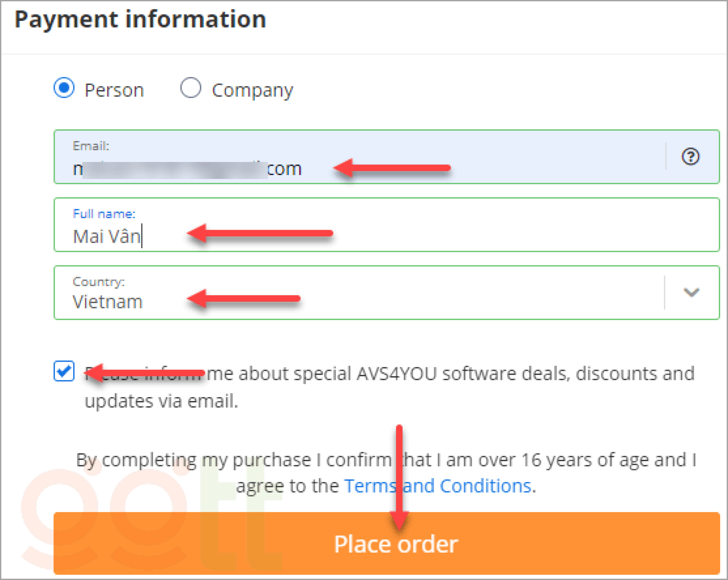Click the "Full name:" field label
728x580 pixels.
click(x=104, y=214)
